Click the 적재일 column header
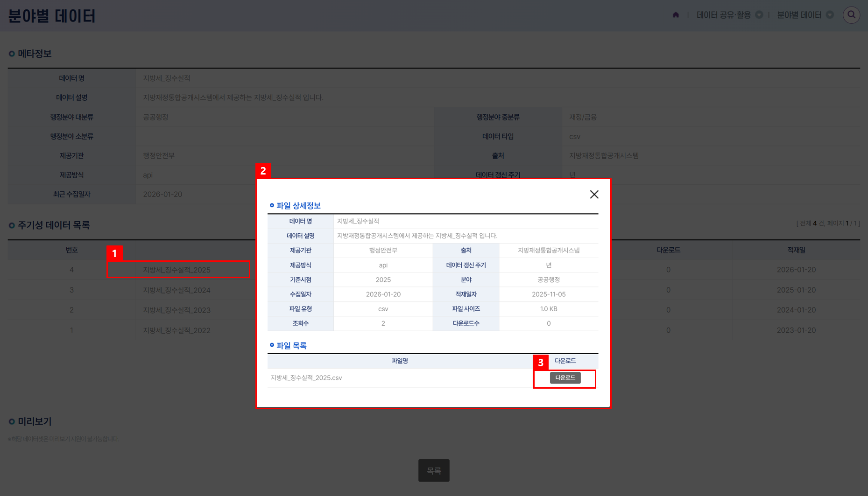This screenshot has width=868, height=496. (x=796, y=250)
